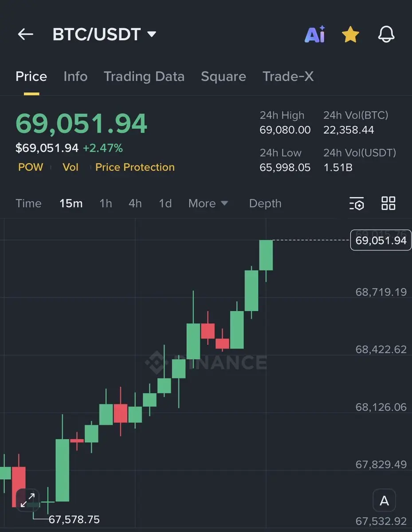The image size is (412, 532).
Task: Tap the Price Protection tag
Action: coord(135,167)
